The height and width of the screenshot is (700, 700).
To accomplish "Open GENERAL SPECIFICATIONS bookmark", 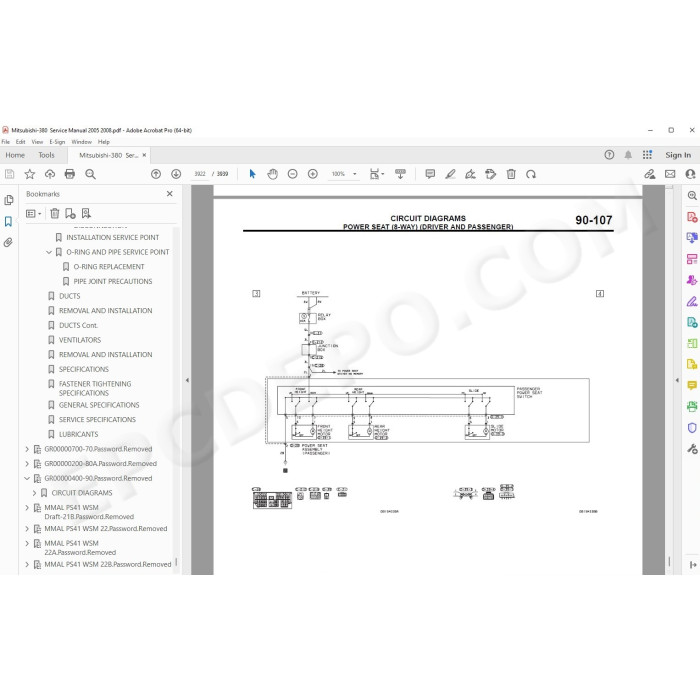I will (x=99, y=405).
